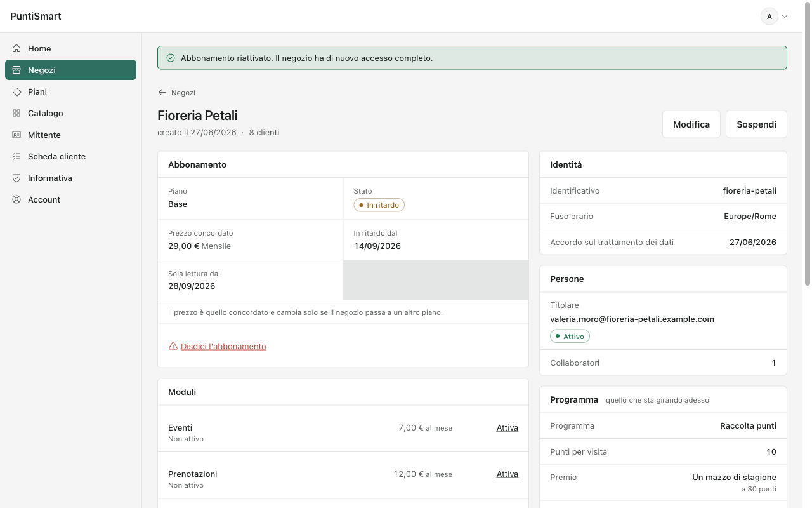Click the In ritardo status badge
This screenshot has width=812, height=508.
click(379, 205)
